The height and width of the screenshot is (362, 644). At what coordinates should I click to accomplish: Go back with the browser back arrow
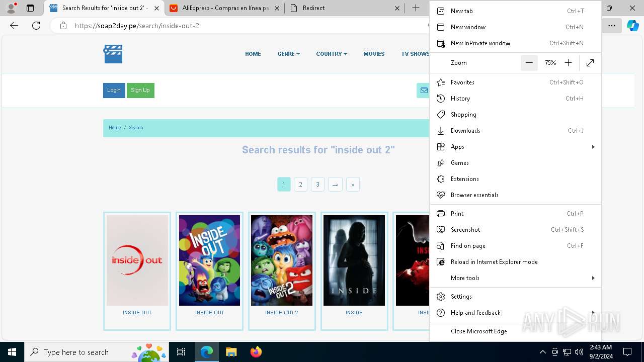click(x=14, y=26)
